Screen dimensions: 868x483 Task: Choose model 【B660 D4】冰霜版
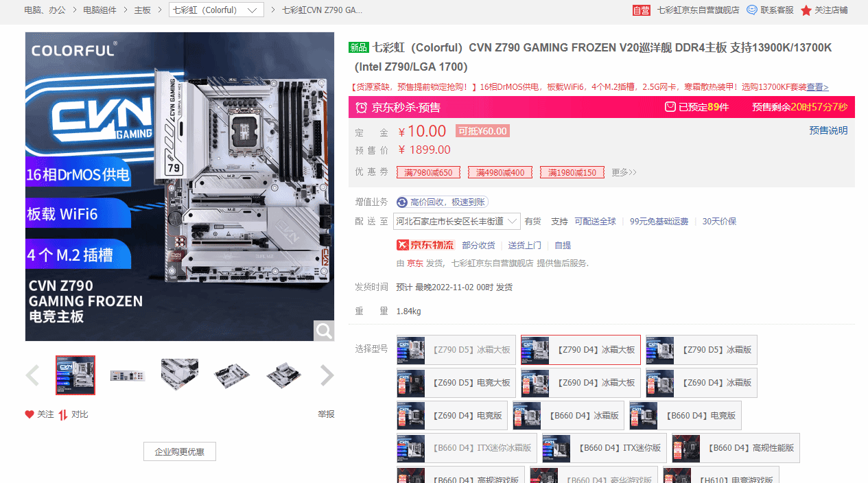pos(569,416)
